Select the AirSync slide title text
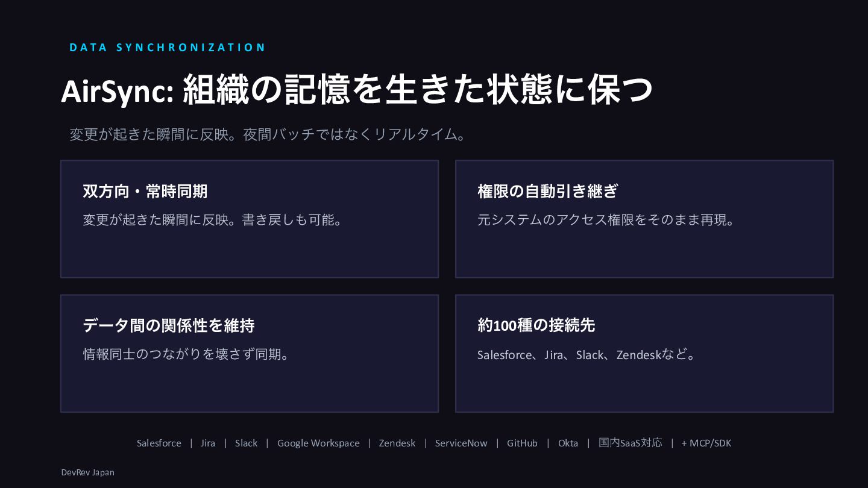This screenshot has width=868, height=488. (x=357, y=90)
